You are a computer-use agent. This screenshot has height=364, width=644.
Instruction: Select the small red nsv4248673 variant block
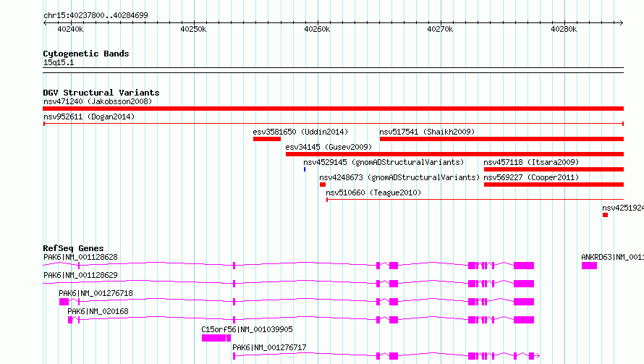(x=323, y=185)
